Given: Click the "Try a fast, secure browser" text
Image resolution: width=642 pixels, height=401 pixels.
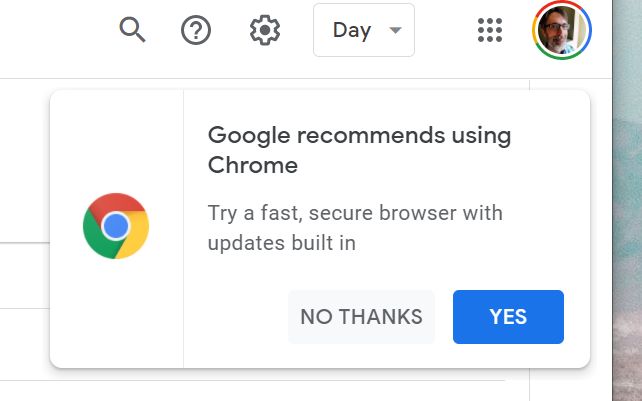Looking at the screenshot, I should (355, 213).
